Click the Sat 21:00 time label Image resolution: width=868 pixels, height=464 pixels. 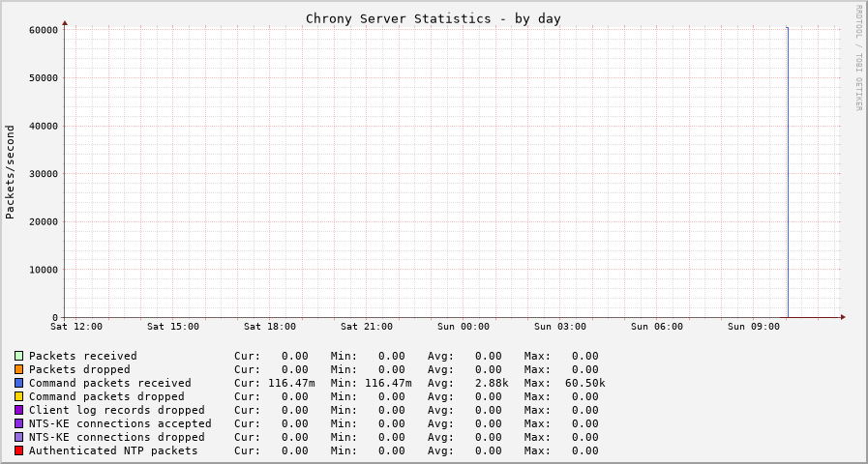pyautogui.click(x=367, y=327)
